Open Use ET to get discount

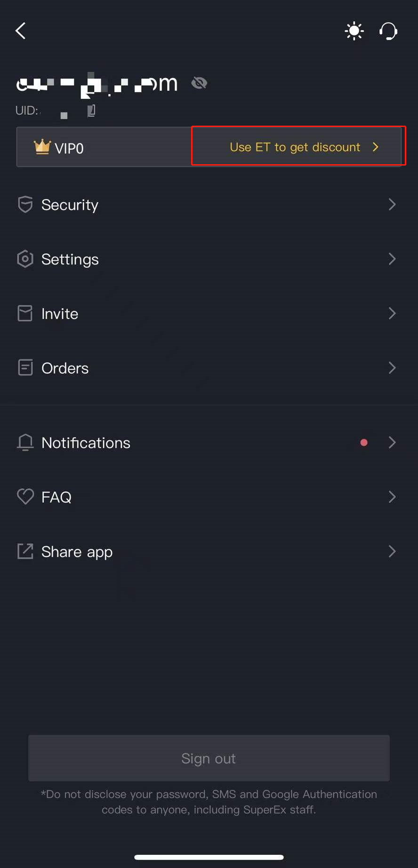click(x=298, y=146)
